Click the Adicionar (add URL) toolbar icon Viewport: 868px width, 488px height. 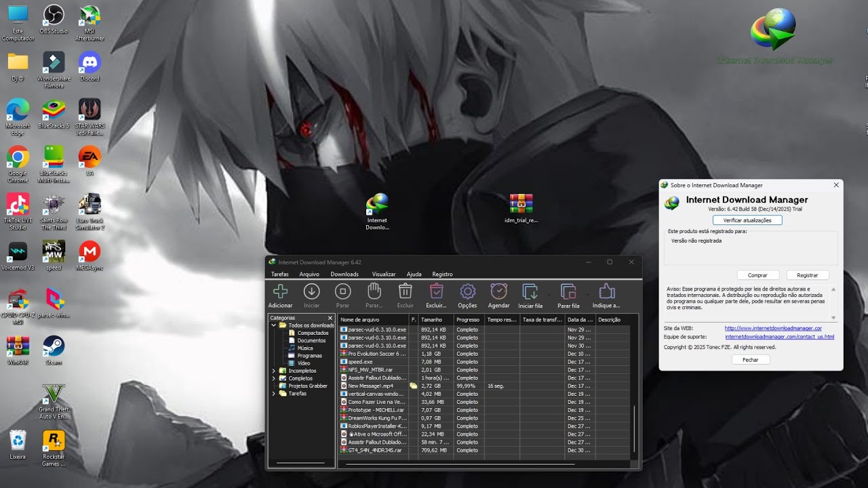pyautogui.click(x=280, y=291)
